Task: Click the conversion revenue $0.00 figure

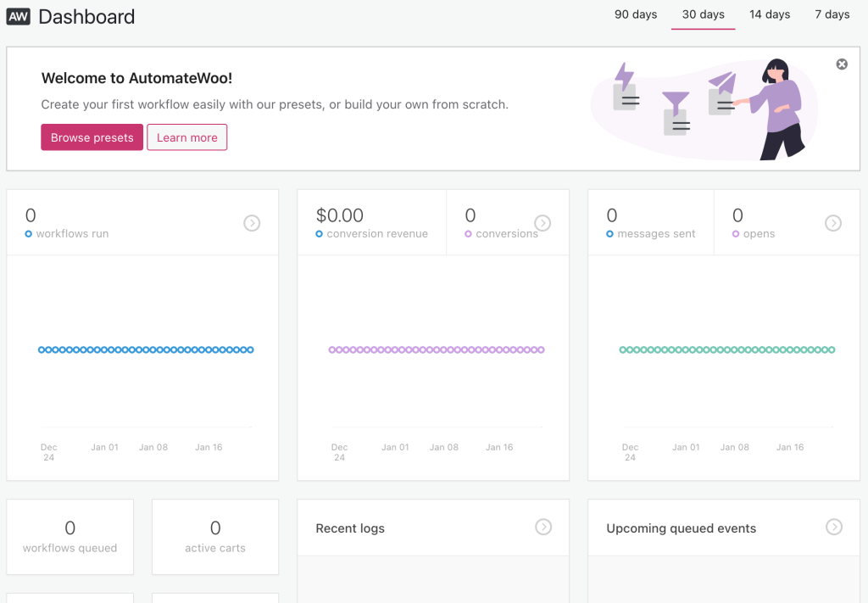Action: point(340,215)
